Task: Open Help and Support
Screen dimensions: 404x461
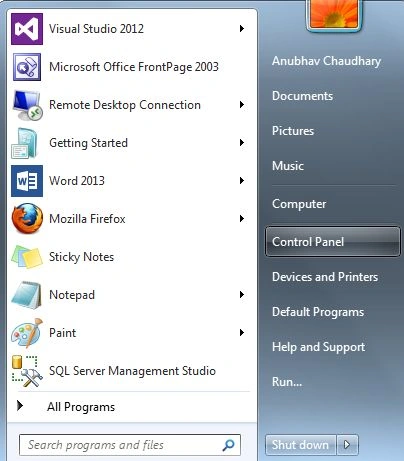Action: coord(318,347)
